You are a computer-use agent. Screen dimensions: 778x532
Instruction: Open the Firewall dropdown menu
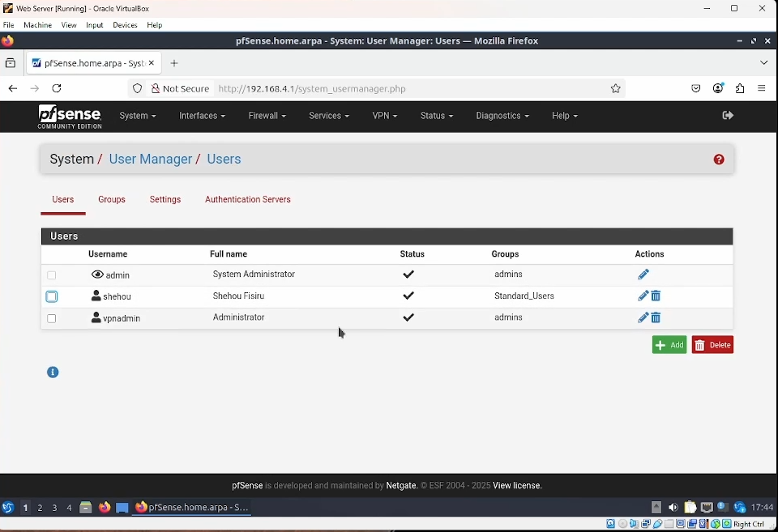tap(267, 116)
